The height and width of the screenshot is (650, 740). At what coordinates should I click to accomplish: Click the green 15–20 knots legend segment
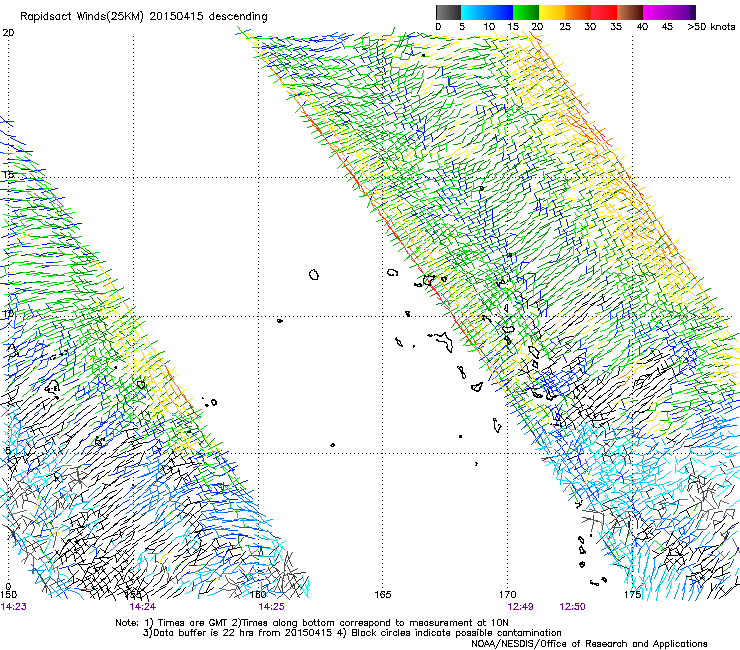[526, 12]
